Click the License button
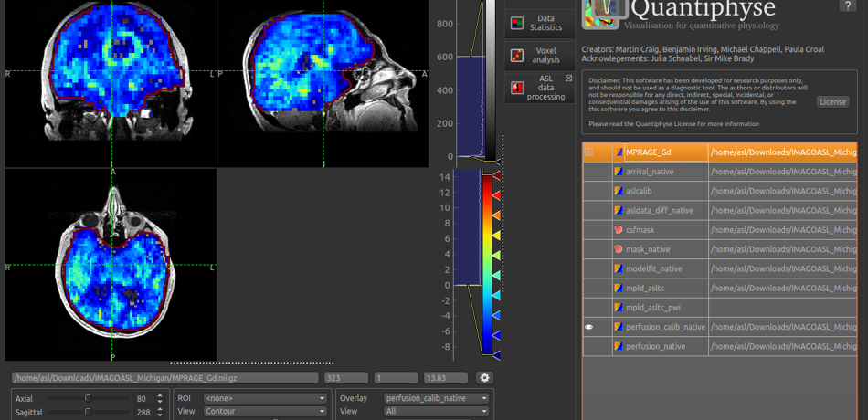 [x=832, y=101]
